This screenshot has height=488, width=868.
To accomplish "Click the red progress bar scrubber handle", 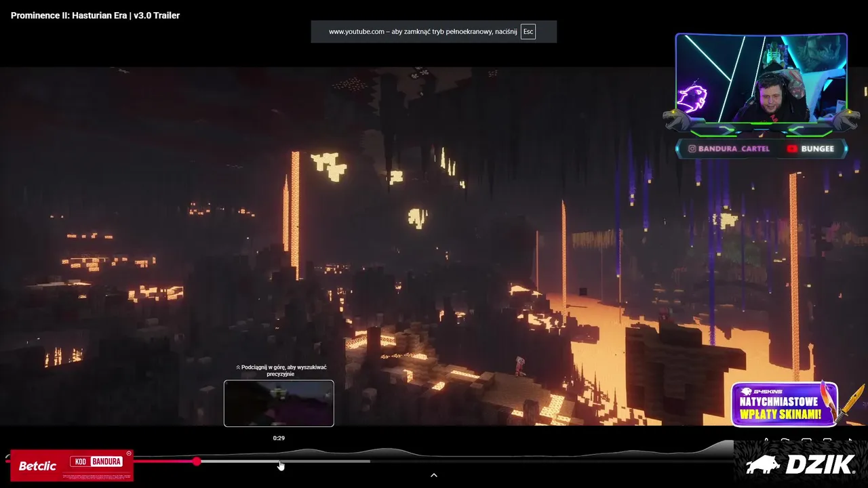I will (197, 461).
